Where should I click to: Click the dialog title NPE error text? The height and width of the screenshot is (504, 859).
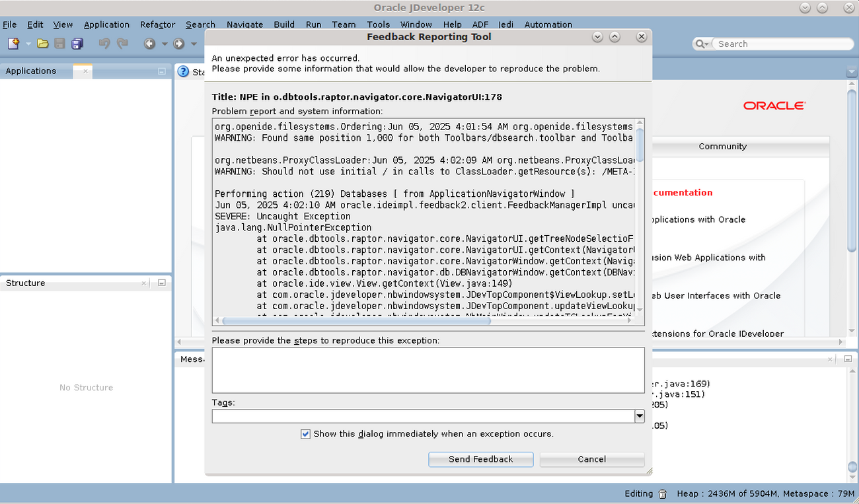point(357,97)
